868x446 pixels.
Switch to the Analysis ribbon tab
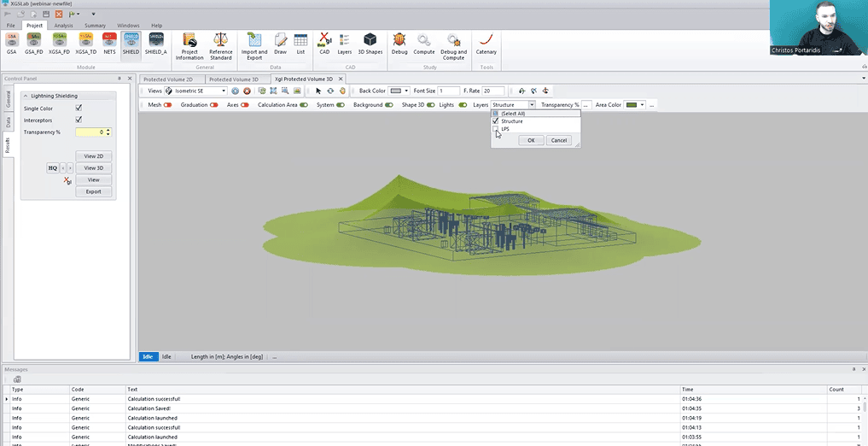tap(64, 26)
